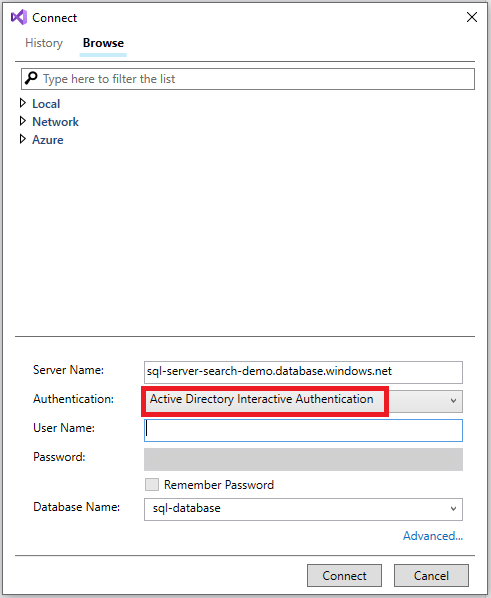Focus the filter list search box
491x598 pixels.
coord(248,79)
